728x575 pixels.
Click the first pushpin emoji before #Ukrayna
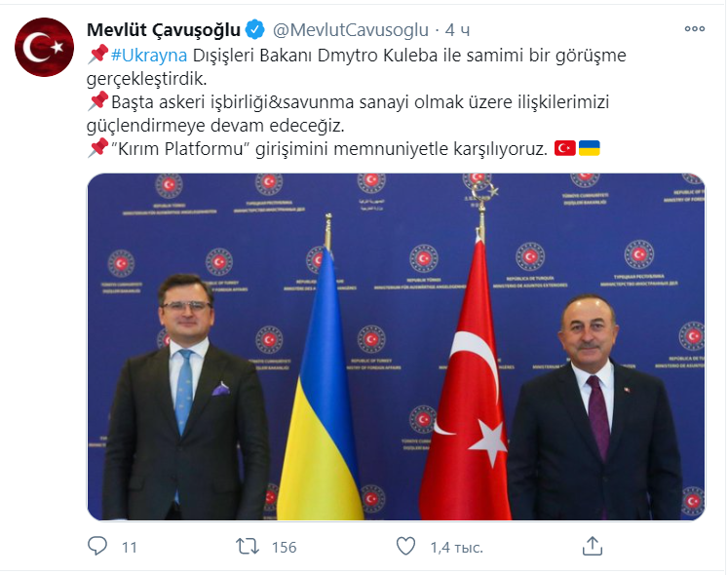(x=98, y=55)
